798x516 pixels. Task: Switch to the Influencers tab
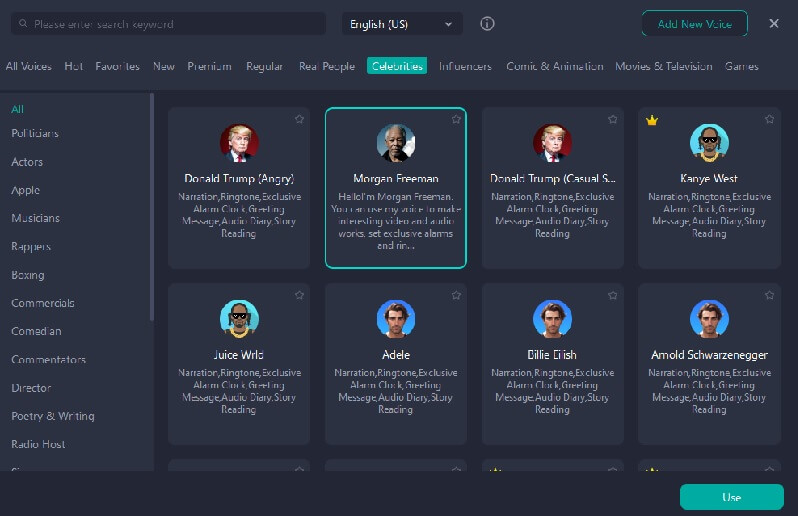(x=465, y=66)
